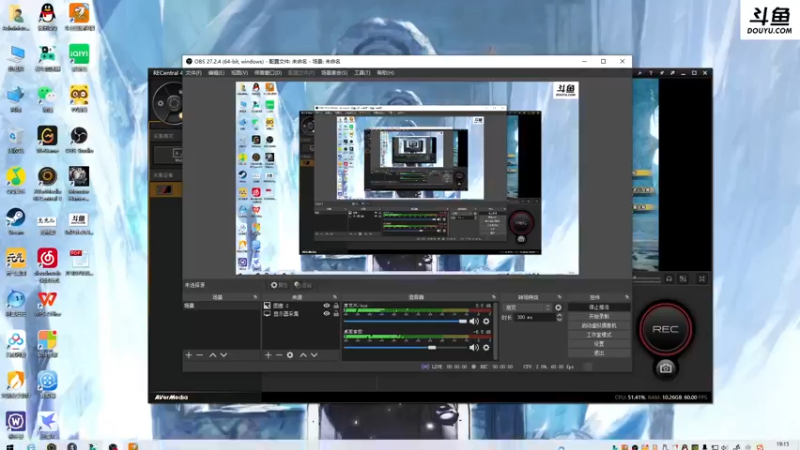Select the 场景 scene list entry
Image resolution: width=800 pixels, height=450 pixels.
click(221, 306)
